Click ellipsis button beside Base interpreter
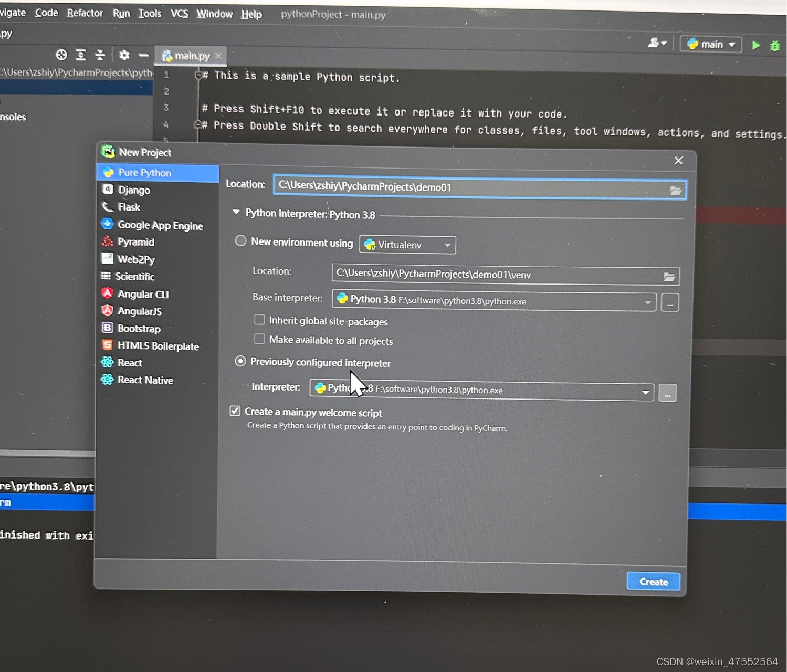787x672 pixels. [x=670, y=303]
